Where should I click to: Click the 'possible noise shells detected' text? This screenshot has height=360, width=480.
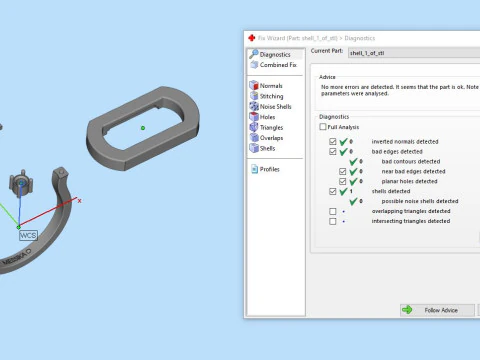(x=420, y=201)
